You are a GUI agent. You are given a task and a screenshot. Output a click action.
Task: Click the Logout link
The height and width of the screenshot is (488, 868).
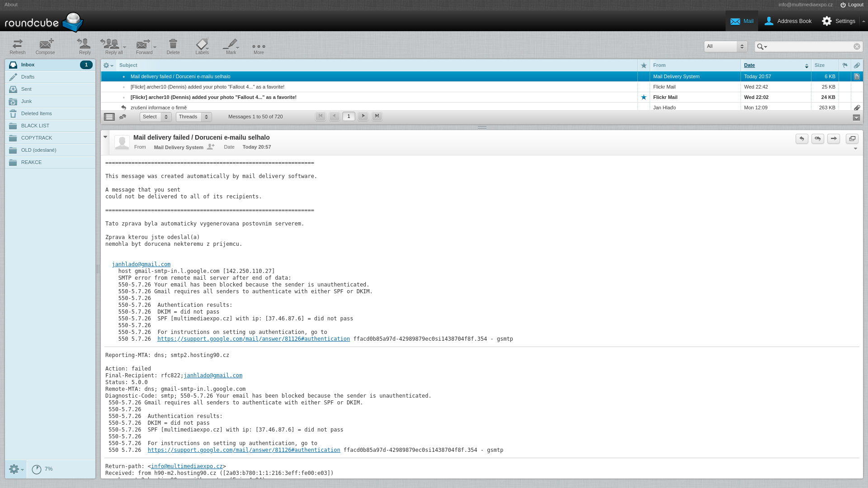(x=852, y=5)
